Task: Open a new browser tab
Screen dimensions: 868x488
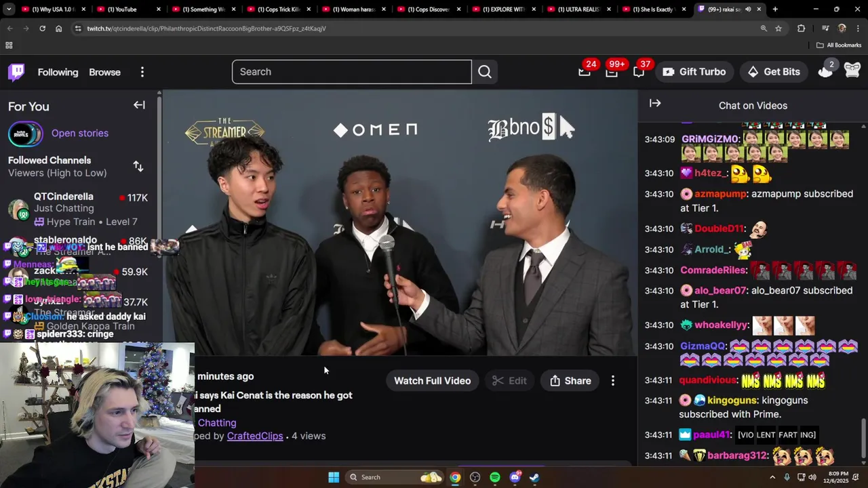Action: pos(775,9)
